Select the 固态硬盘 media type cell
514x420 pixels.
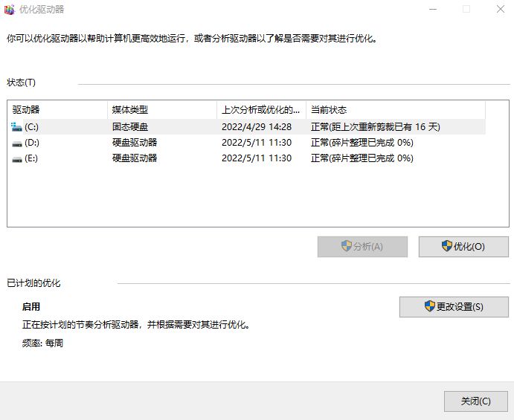tap(130, 127)
